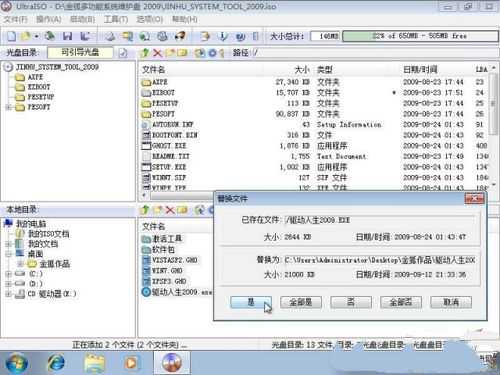
Task: Click the Save As toolbar icon
Action: pos(85,36)
